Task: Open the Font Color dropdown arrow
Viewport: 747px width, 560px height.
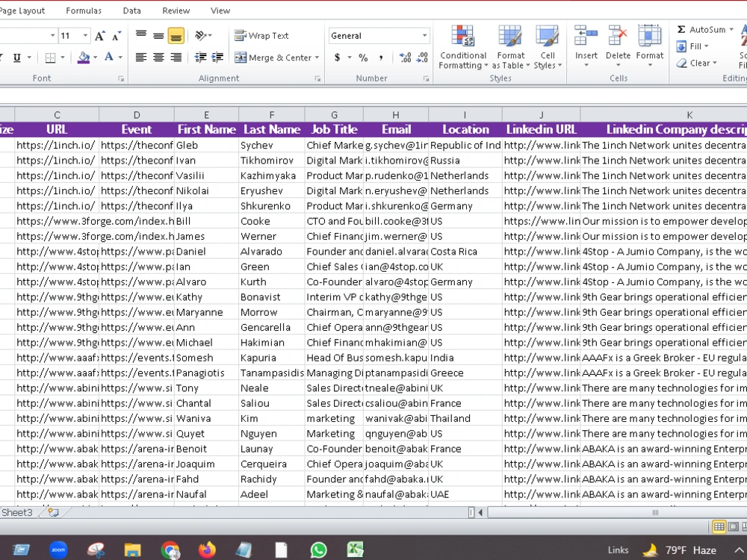Action: 120,57
